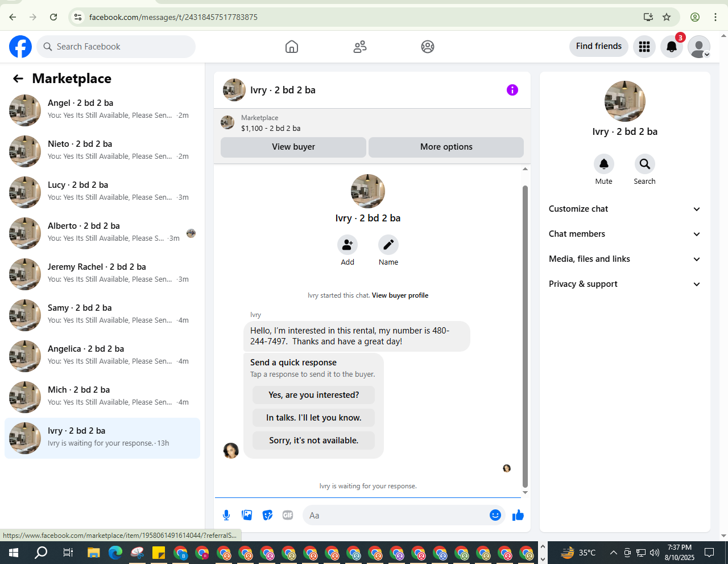728x564 pixels.
Task: Open Windows notification center icon
Action: 709,553
